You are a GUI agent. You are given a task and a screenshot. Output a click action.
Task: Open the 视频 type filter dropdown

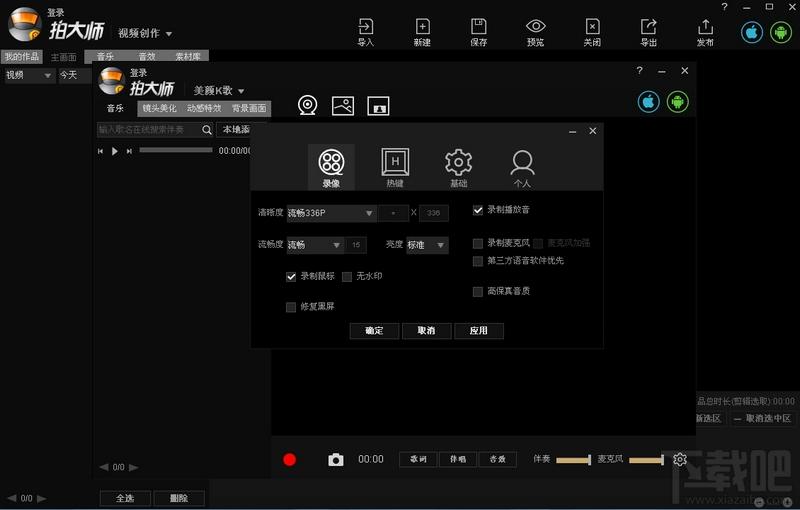pos(29,75)
